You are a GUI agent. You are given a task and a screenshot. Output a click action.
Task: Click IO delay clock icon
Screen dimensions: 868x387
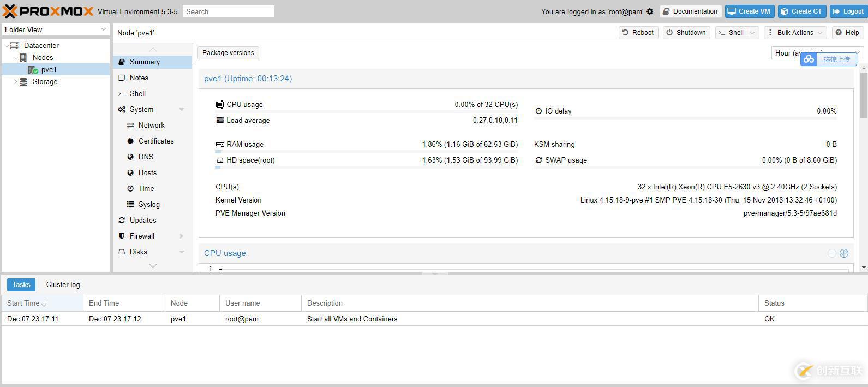538,111
